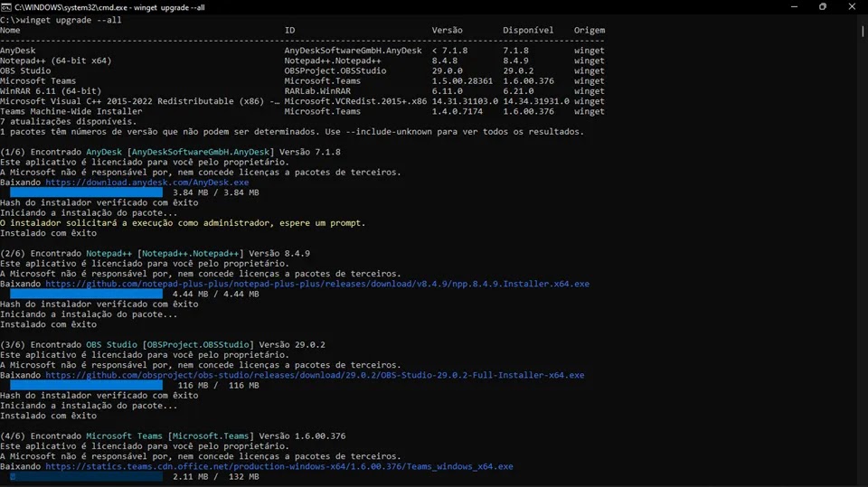Click the scrollbar up arrow
Screen dimensions: 868x487
pyautogui.click(x=863, y=18)
